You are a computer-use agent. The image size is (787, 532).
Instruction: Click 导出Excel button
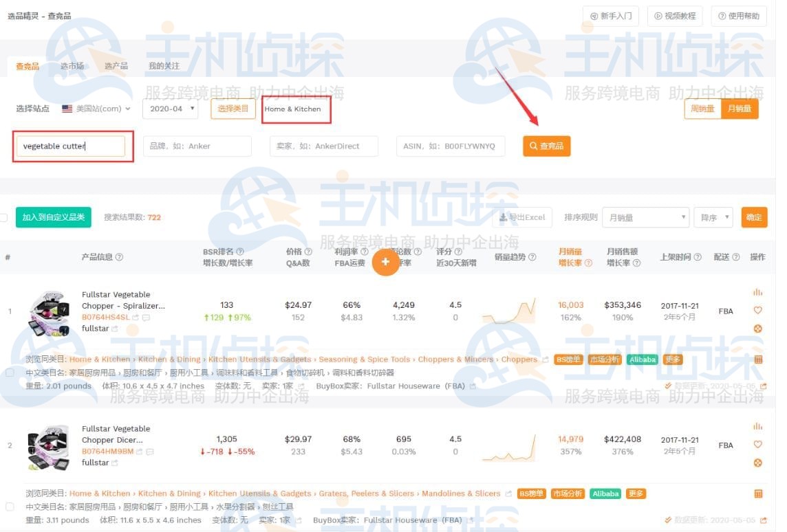[522, 218]
